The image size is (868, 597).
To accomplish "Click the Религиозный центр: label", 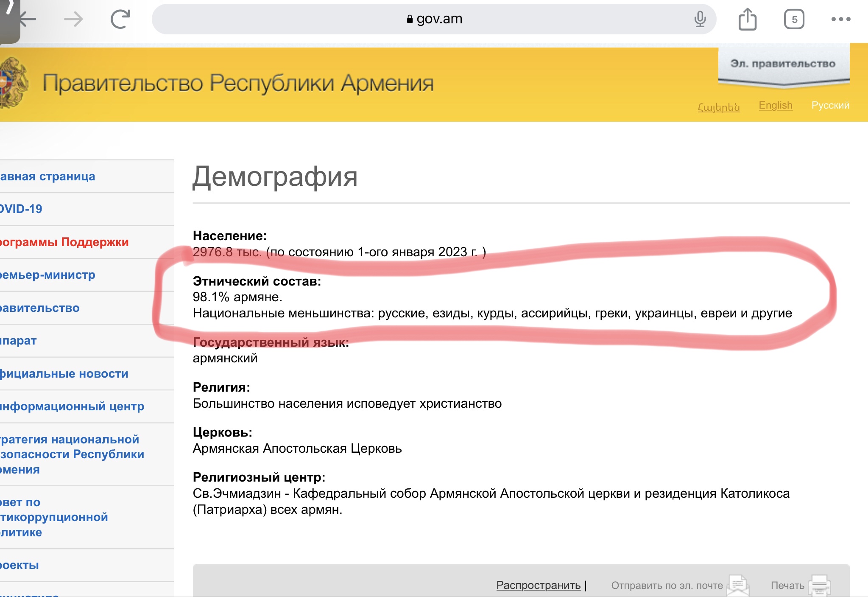I will pyautogui.click(x=259, y=477).
